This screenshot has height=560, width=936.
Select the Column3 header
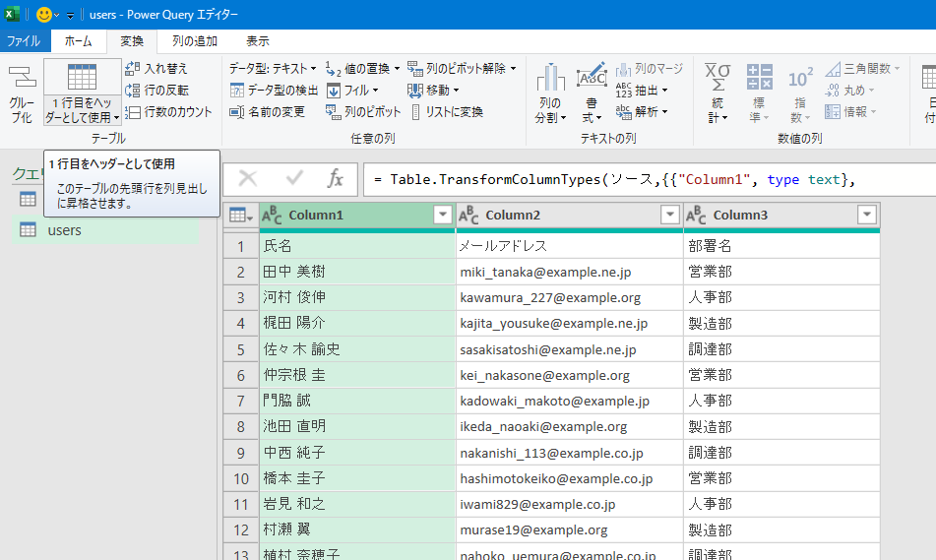click(x=780, y=215)
